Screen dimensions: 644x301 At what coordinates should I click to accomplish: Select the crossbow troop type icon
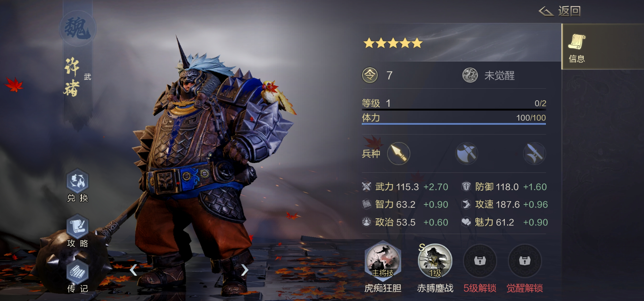coord(534,153)
